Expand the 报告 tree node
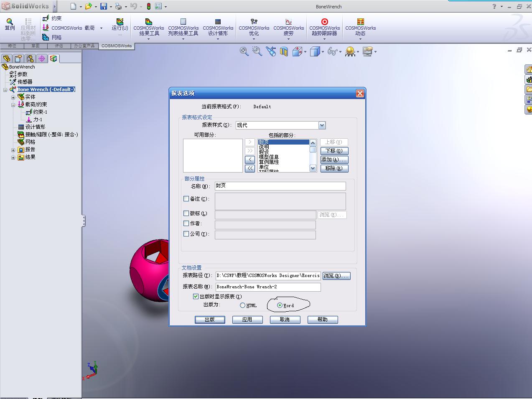Image resolution: width=532 pixels, height=399 pixels. (13, 150)
